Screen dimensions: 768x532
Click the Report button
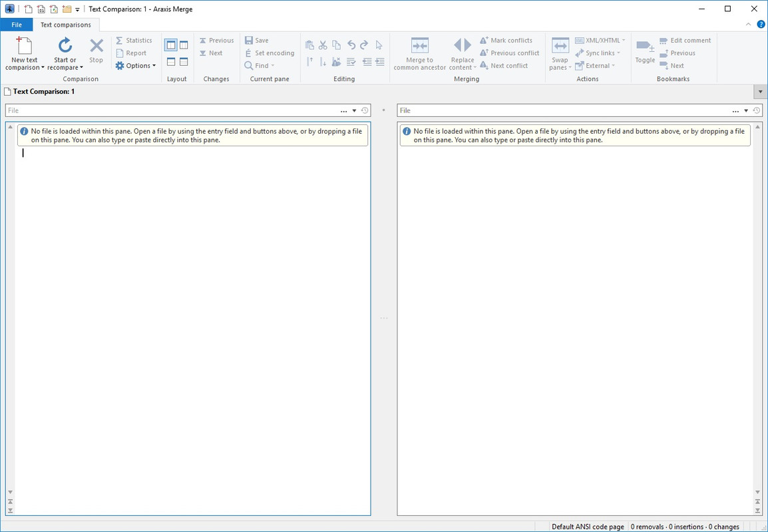[x=131, y=53]
